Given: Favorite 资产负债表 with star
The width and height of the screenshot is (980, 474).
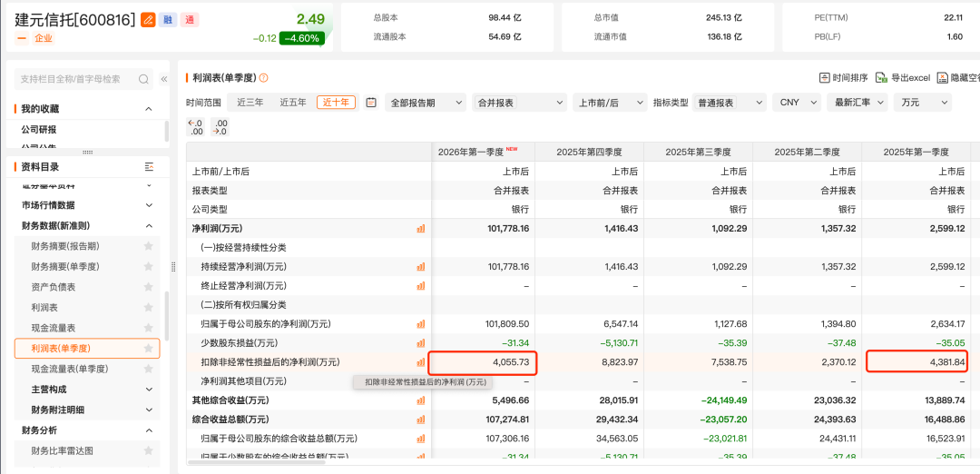Looking at the screenshot, I should (x=148, y=287).
